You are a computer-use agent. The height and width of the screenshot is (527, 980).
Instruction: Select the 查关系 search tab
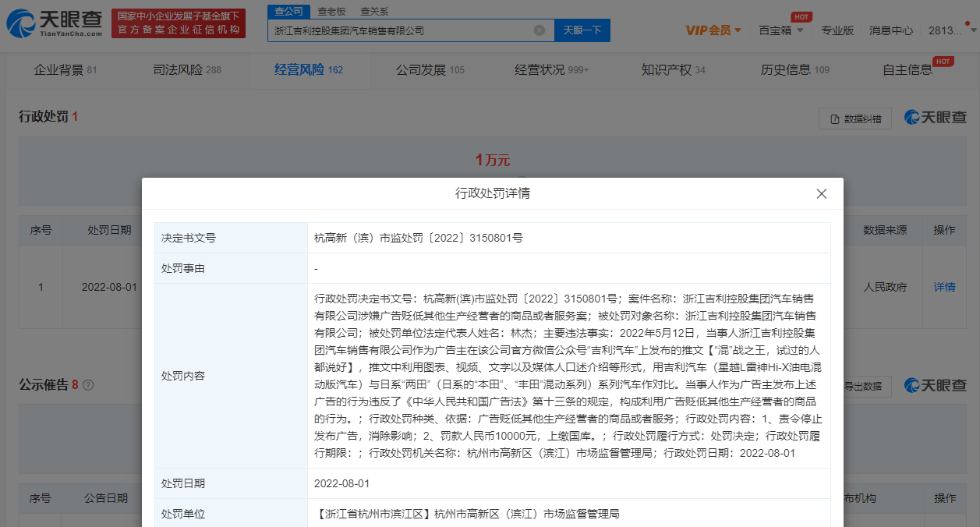[x=374, y=11]
